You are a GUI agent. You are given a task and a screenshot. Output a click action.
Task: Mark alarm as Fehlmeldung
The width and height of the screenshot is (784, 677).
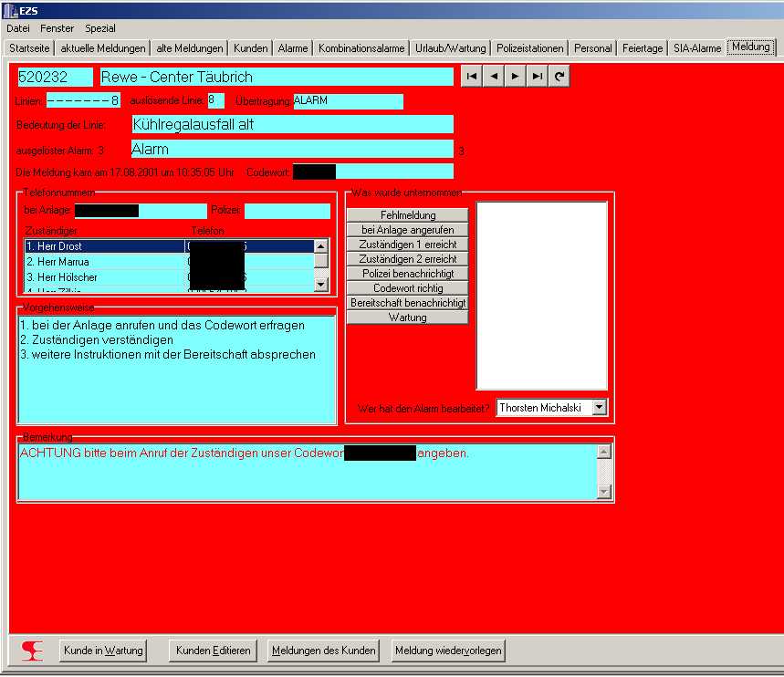[x=407, y=215]
